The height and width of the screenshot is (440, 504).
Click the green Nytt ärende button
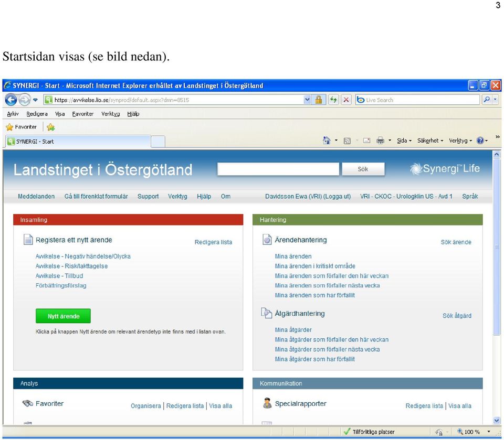point(63,316)
